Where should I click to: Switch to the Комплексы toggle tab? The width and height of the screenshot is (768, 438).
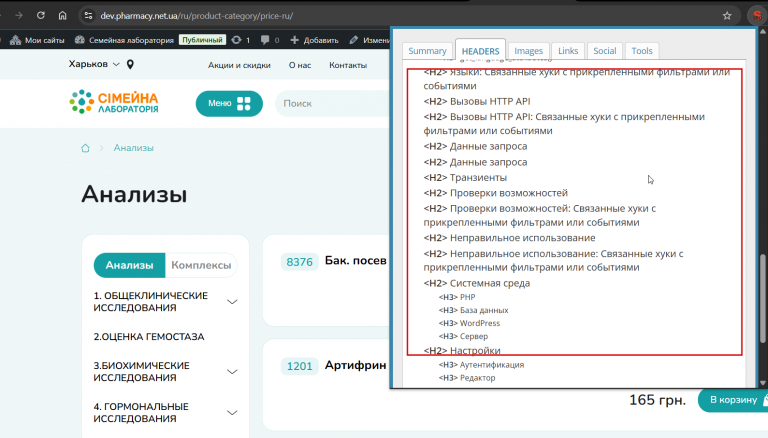pos(201,265)
